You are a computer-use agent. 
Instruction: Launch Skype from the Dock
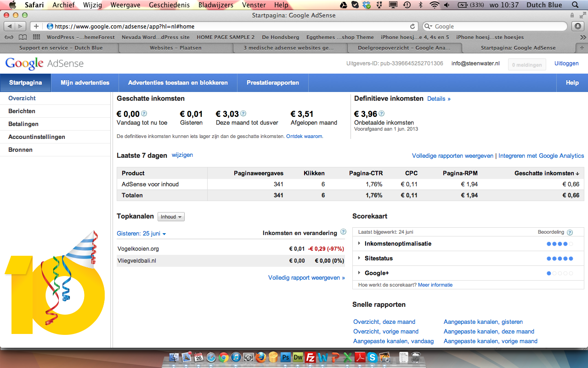click(x=372, y=357)
